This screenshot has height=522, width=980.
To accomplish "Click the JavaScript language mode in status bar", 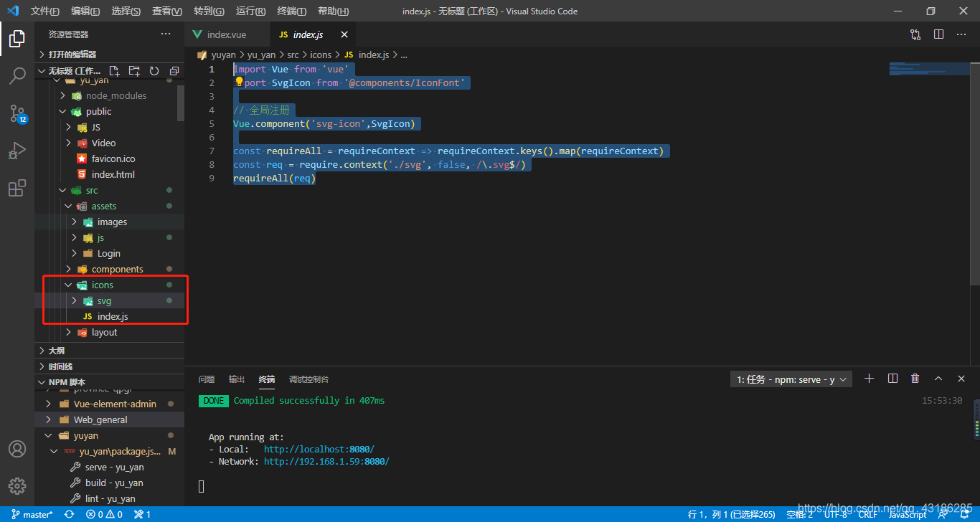I will pos(908,514).
